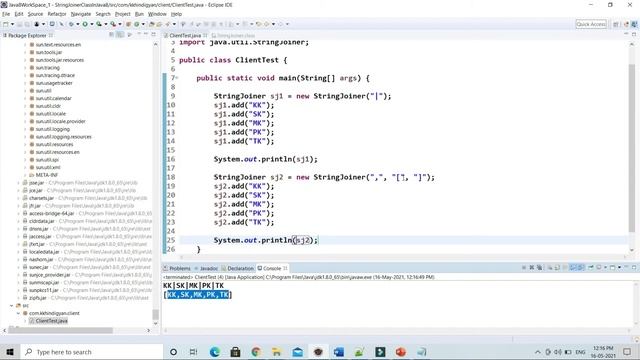Click Quick Access search field
Image resolution: width=640 pixels, height=360 pixels.
tap(591, 24)
